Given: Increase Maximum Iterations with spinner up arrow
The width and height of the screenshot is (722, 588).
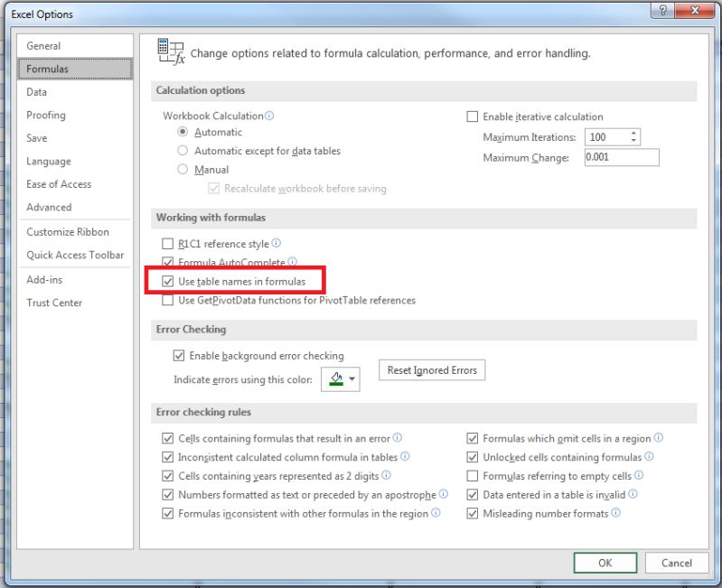Looking at the screenshot, I should pos(633,133).
